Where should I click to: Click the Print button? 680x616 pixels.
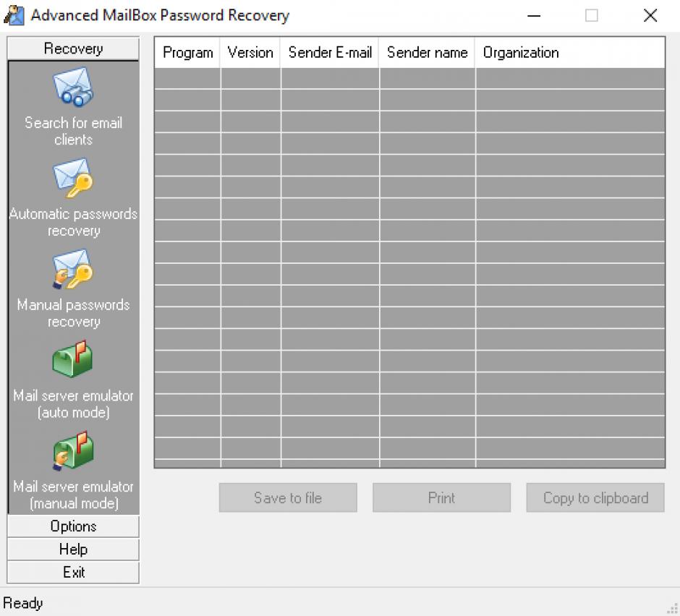441,497
